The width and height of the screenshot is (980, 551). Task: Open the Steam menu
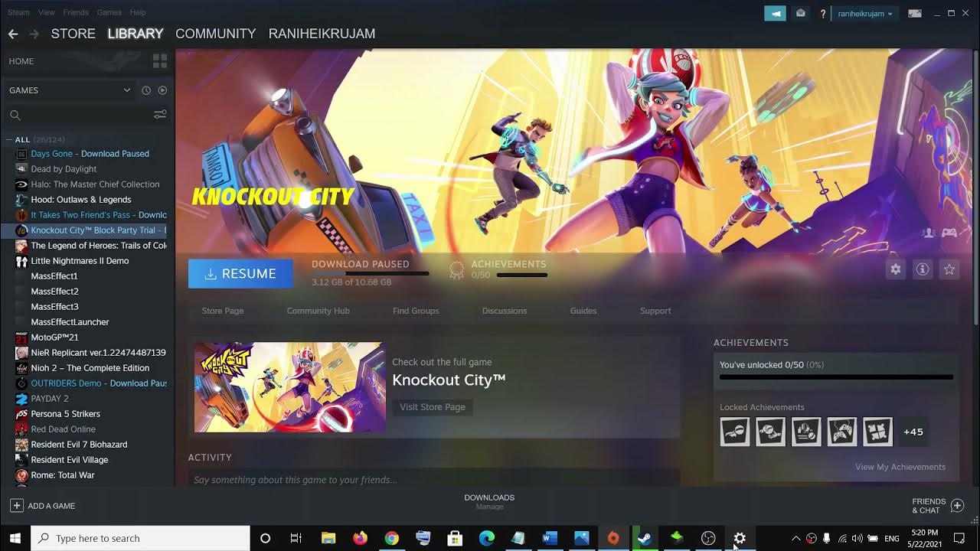click(x=18, y=12)
